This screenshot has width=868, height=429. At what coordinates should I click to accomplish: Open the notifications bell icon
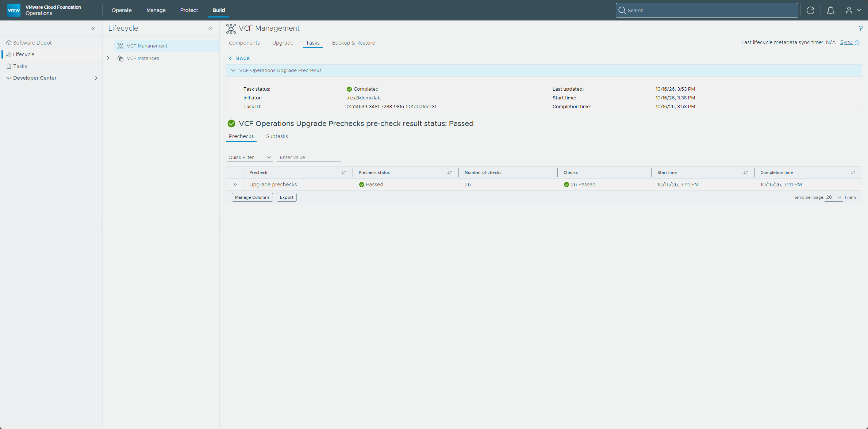coord(830,10)
